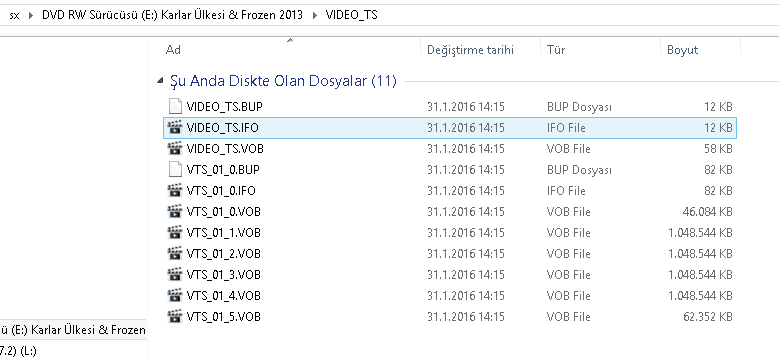Click the VTS_01_3.VOB file icon

(x=175, y=275)
